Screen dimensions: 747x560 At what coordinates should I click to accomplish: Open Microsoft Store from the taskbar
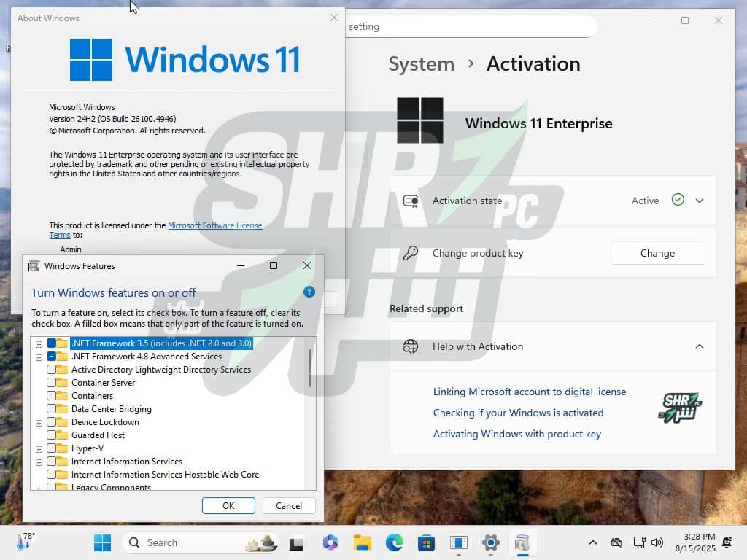tap(426, 542)
